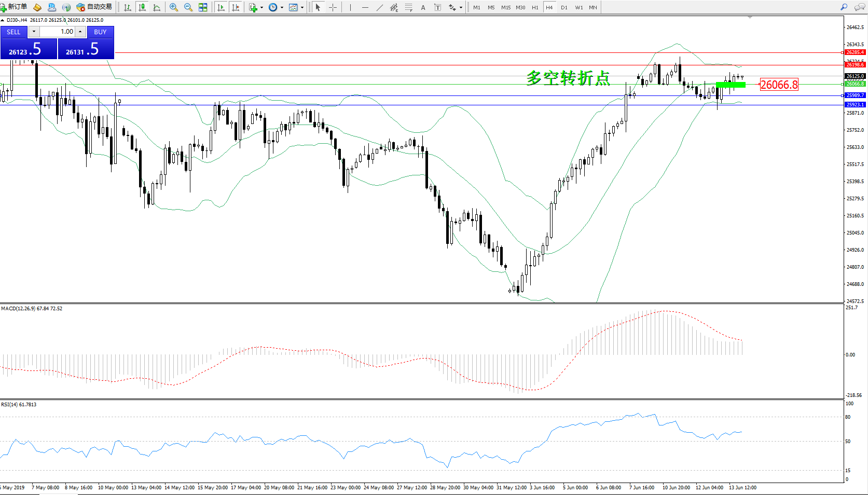Screen dimensions: 868x495
Task: Click the zoom out magnifier icon
Action: pyautogui.click(x=188, y=7)
